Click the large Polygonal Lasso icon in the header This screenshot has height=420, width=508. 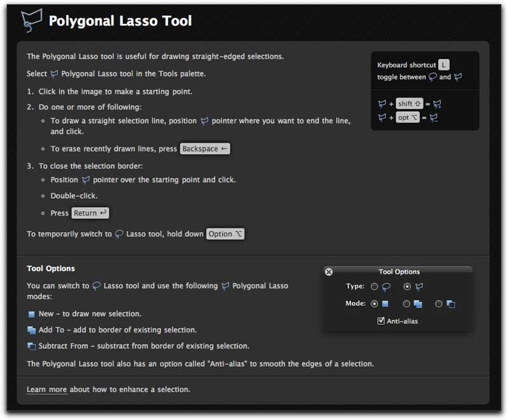pyautogui.click(x=31, y=20)
